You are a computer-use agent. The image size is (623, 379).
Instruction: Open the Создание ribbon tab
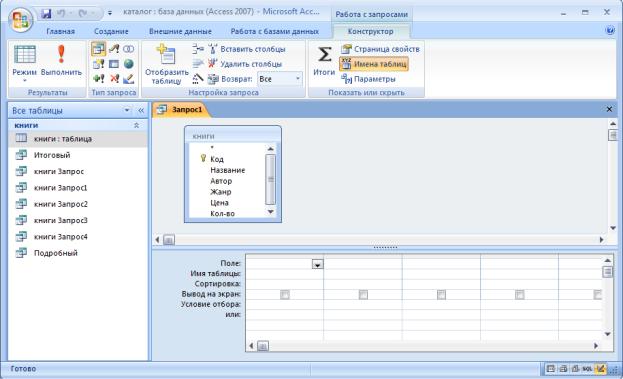111,31
